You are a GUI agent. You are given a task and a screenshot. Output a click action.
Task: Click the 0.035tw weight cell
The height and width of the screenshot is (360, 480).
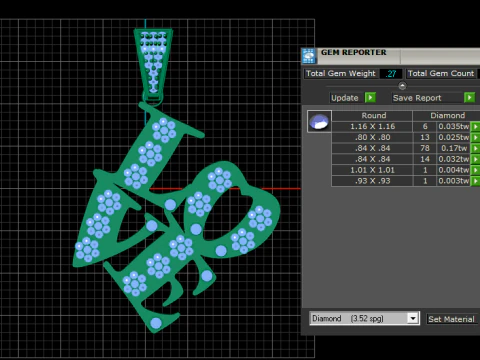pos(454,127)
